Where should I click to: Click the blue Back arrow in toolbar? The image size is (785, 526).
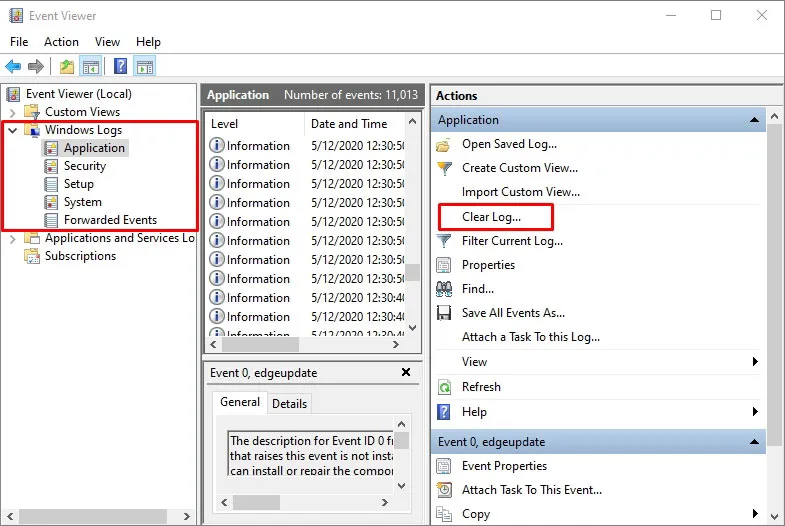[13, 67]
